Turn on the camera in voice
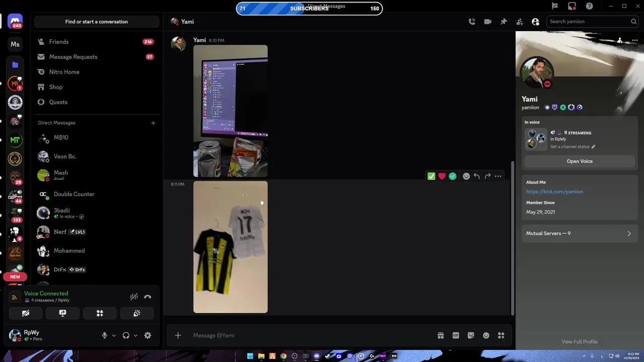644x362 pixels. coord(26,313)
